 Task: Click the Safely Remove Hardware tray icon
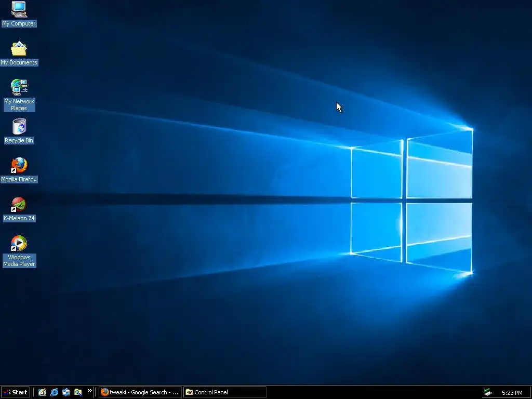click(488, 392)
